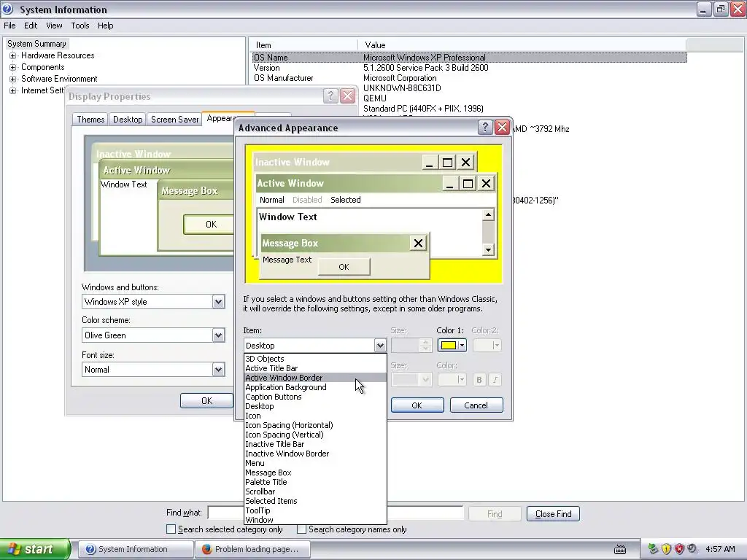Click the yellow security shield tray icon
747x560 pixels.
coord(666,549)
